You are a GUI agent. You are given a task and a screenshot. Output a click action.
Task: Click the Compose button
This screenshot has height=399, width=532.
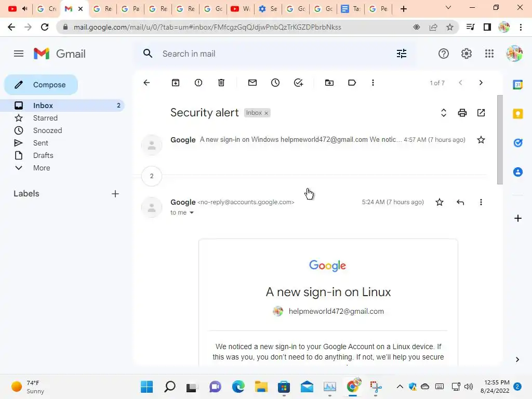pos(41,85)
